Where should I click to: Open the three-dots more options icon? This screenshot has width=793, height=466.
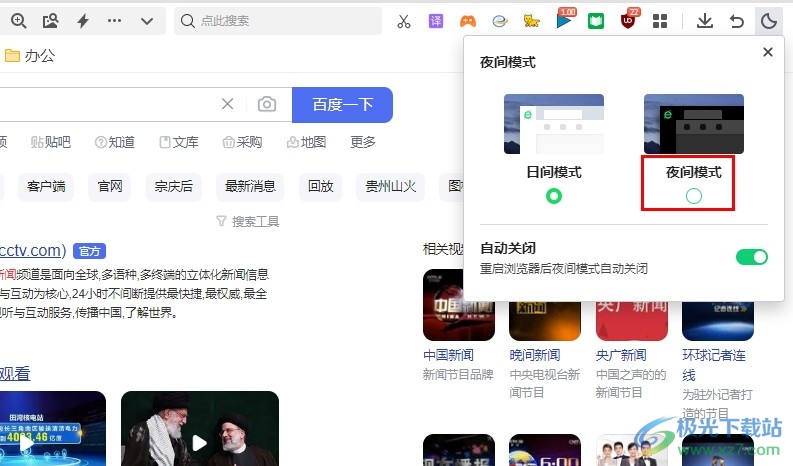[x=114, y=21]
